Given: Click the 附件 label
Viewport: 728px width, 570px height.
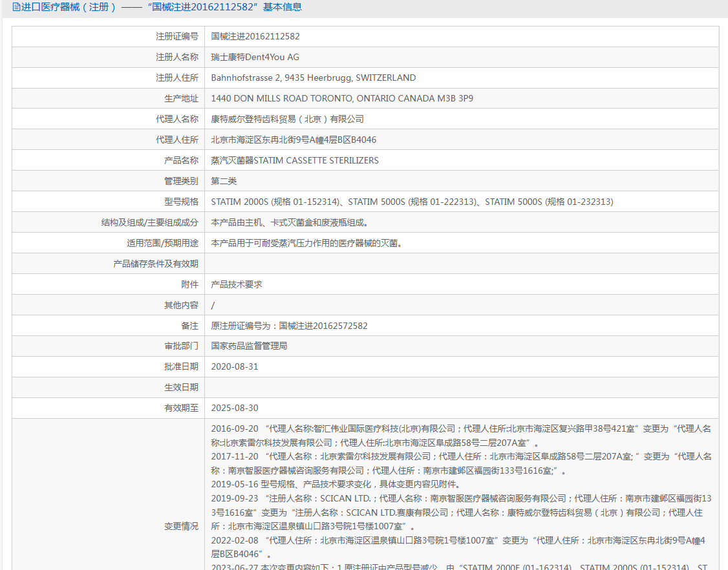Looking at the screenshot, I should click(190, 284).
